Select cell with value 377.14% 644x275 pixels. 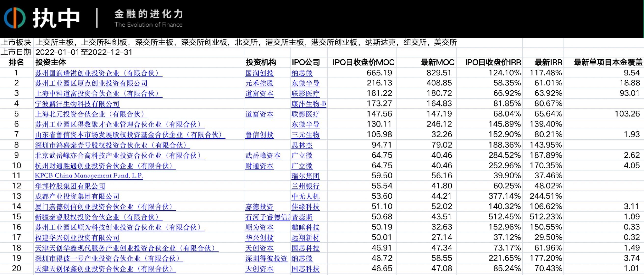(504, 196)
